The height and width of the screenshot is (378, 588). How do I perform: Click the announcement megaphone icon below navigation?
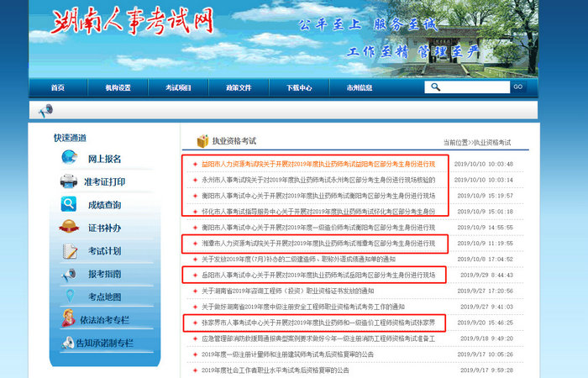point(45,111)
